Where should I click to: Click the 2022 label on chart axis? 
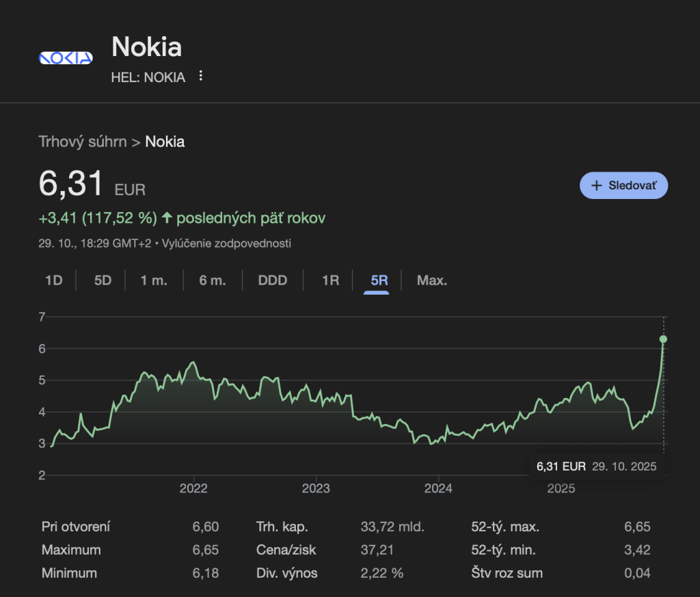tap(193, 488)
